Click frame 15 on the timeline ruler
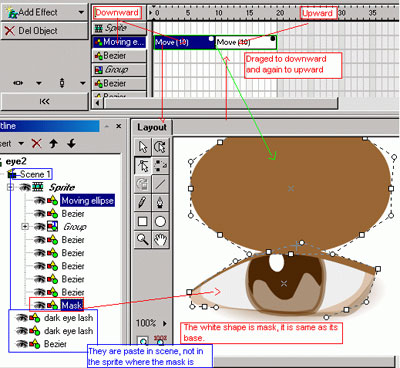This screenshot has height=368, width=400. click(x=249, y=13)
